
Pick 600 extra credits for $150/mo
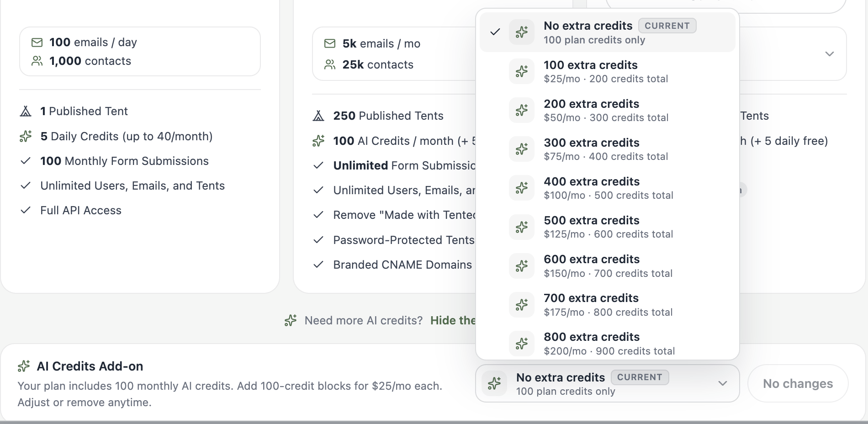point(607,265)
